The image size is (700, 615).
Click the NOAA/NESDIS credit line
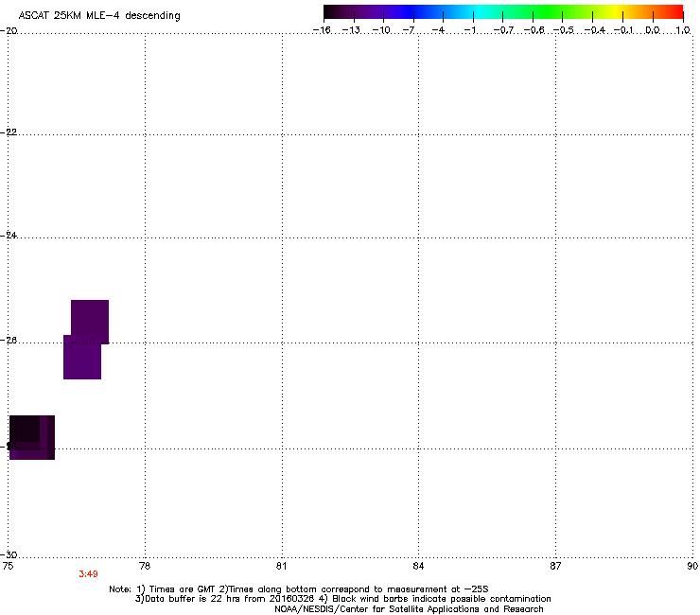click(409, 609)
